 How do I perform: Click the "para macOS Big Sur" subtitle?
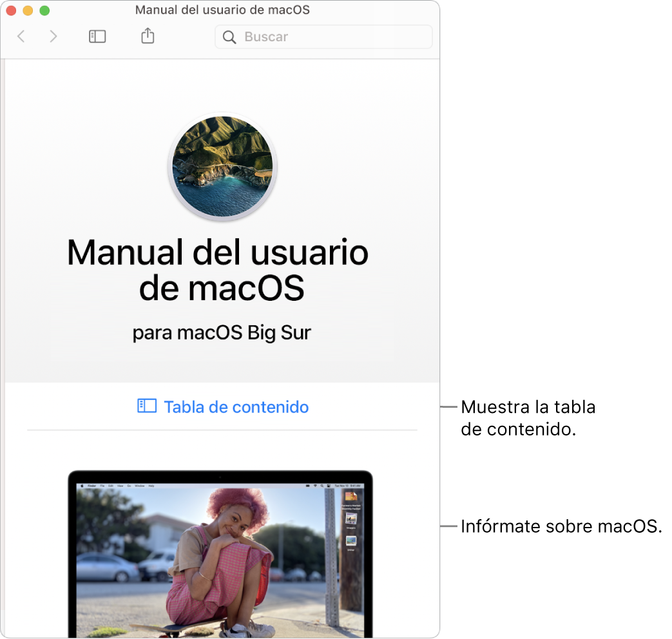222,333
